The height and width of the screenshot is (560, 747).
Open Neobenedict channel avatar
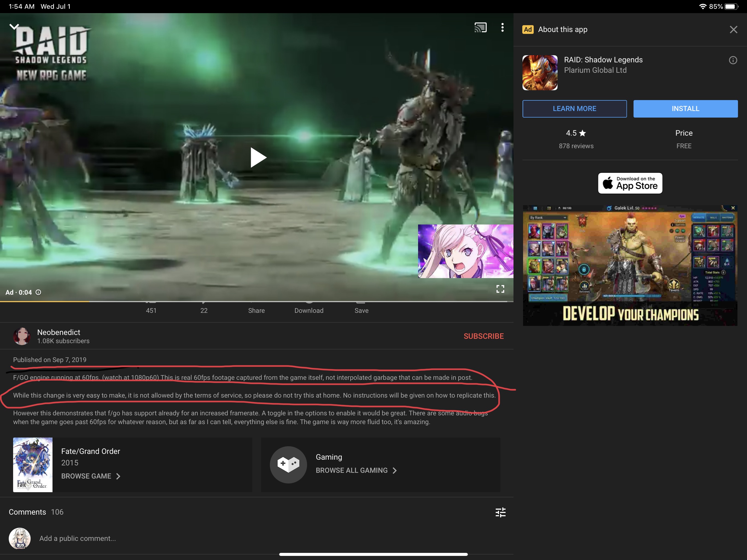[x=22, y=336]
